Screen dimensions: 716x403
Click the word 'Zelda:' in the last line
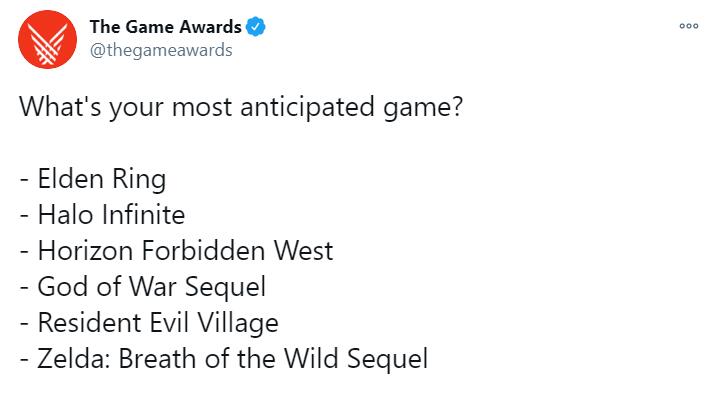74,359
